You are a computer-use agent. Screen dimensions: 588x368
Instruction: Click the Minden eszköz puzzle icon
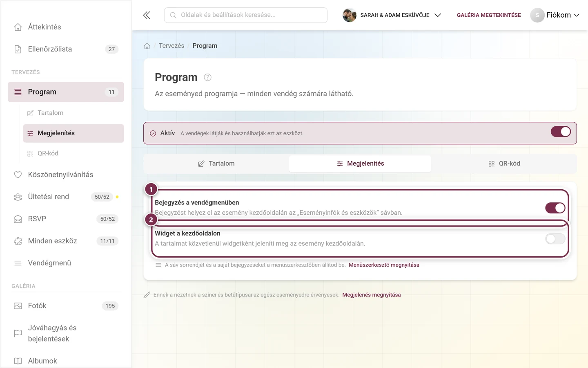(18, 241)
